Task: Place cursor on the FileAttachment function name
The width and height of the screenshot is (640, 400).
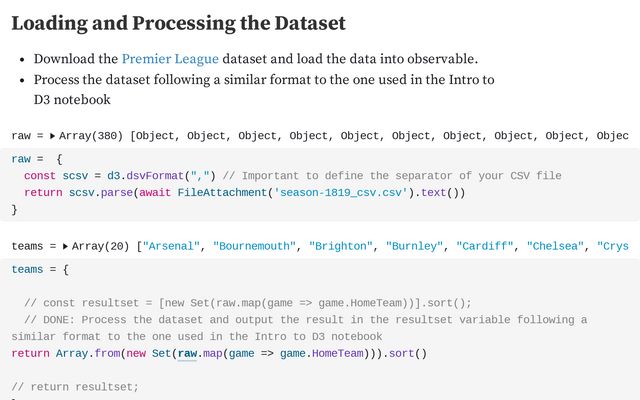Action: click(x=222, y=193)
